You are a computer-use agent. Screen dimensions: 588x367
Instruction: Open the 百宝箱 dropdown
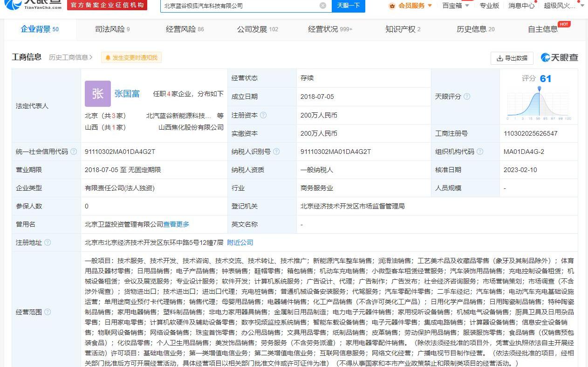pos(455,6)
